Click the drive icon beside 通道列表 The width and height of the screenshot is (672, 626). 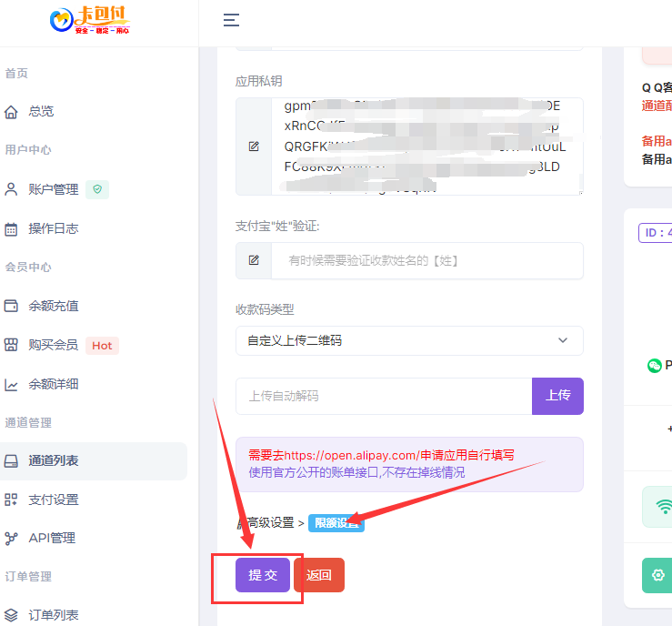11,461
